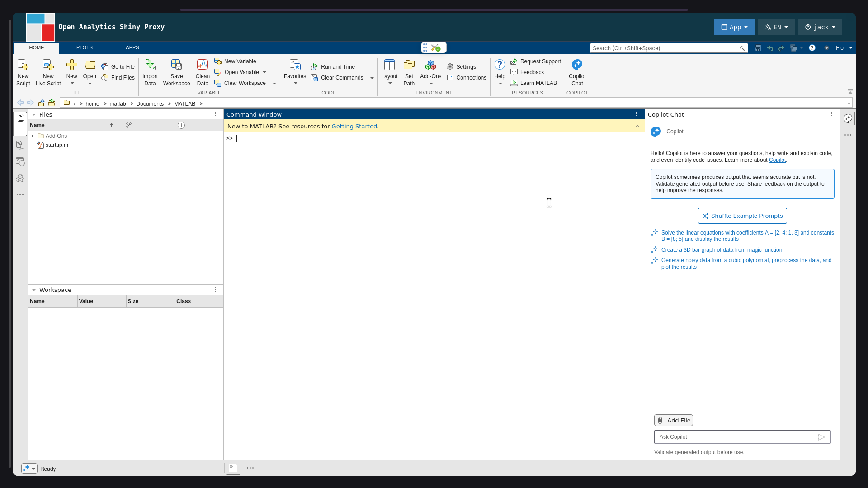This screenshot has height=488, width=868.
Task: Click the save icon in the quick access bar
Action: click(758, 48)
